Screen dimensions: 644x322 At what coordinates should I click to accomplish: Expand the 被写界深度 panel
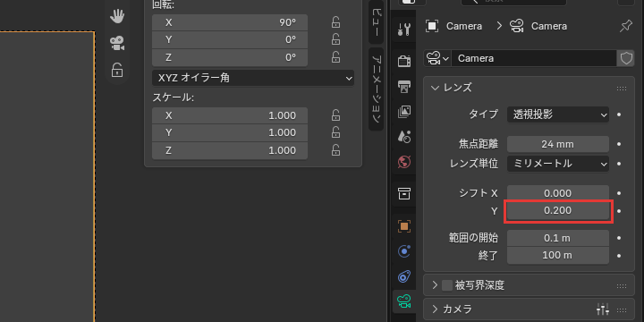[435, 285]
